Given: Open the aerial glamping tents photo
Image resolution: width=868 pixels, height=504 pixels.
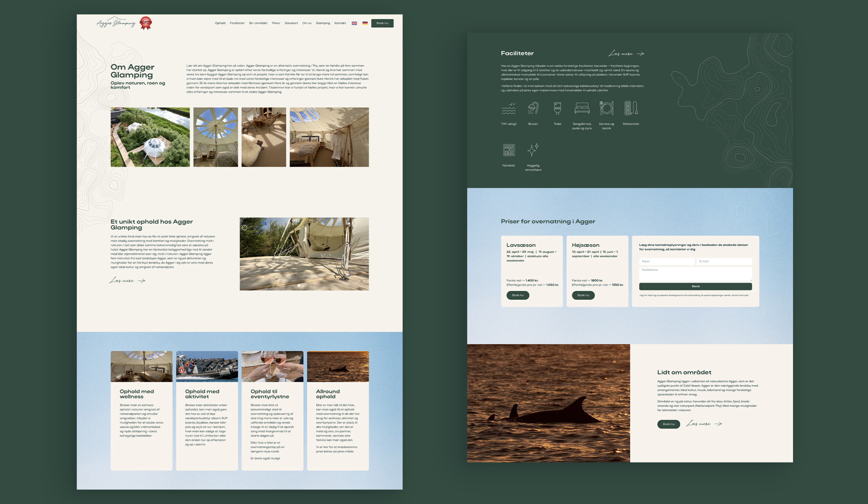Looking at the screenshot, I should pyautogui.click(x=150, y=137).
